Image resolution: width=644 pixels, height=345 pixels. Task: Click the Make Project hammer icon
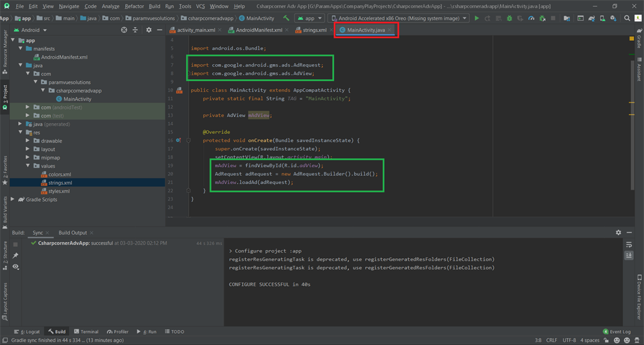tap(286, 18)
